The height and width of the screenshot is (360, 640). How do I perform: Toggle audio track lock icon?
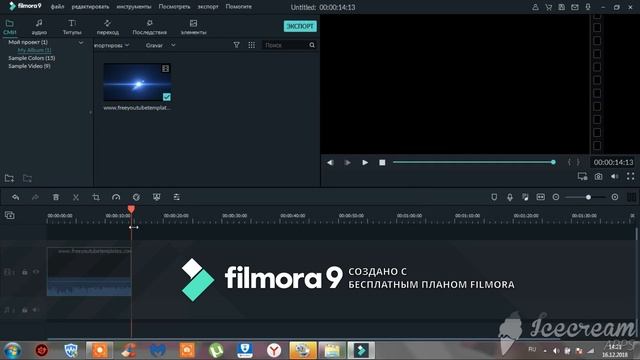(x=24, y=310)
